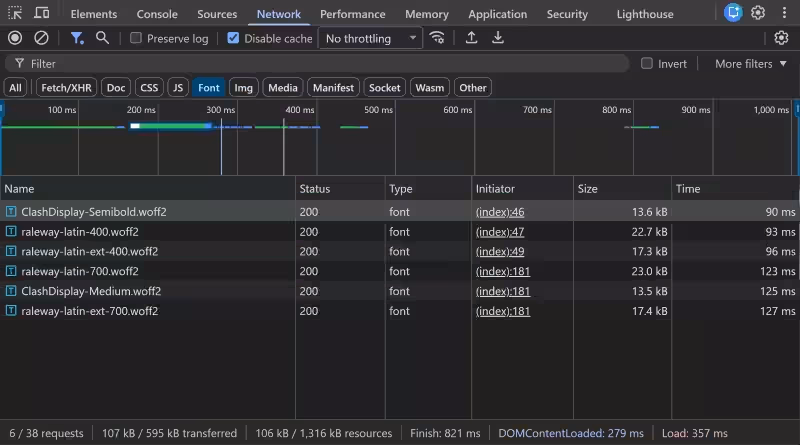Clear the network log
800x445 pixels.
(41, 38)
